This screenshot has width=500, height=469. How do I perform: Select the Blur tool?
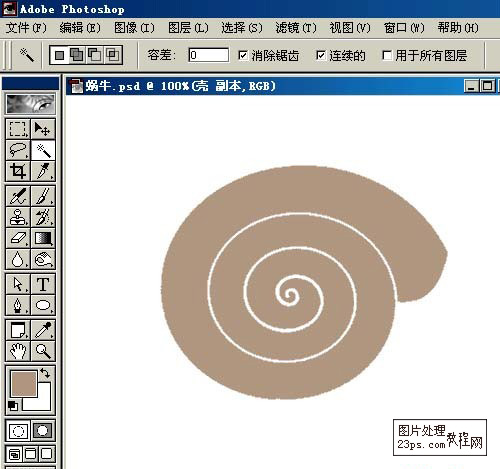point(18,259)
